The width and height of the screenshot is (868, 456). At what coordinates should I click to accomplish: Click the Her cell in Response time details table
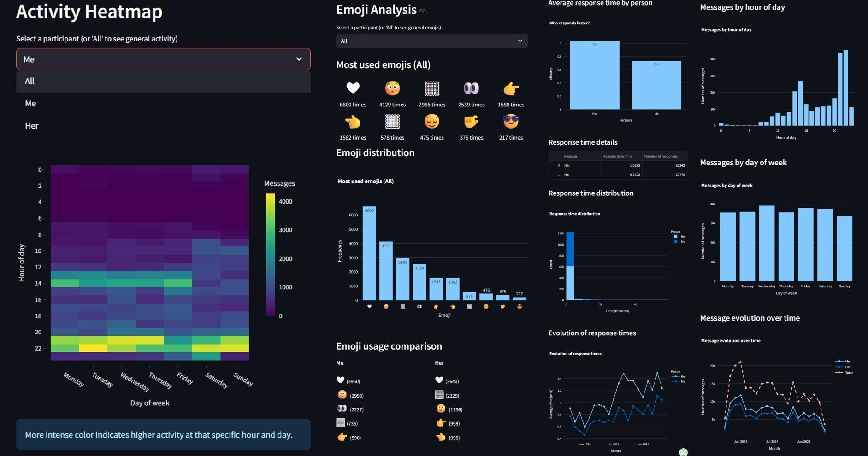pyautogui.click(x=581, y=165)
